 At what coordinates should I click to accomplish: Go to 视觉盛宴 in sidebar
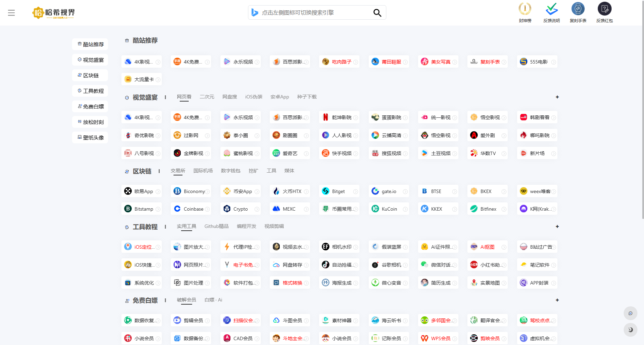coord(90,60)
